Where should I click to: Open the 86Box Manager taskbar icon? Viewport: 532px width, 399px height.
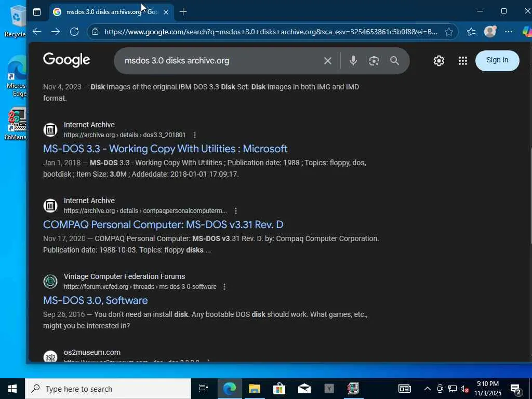pyautogui.click(x=353, y=389)
